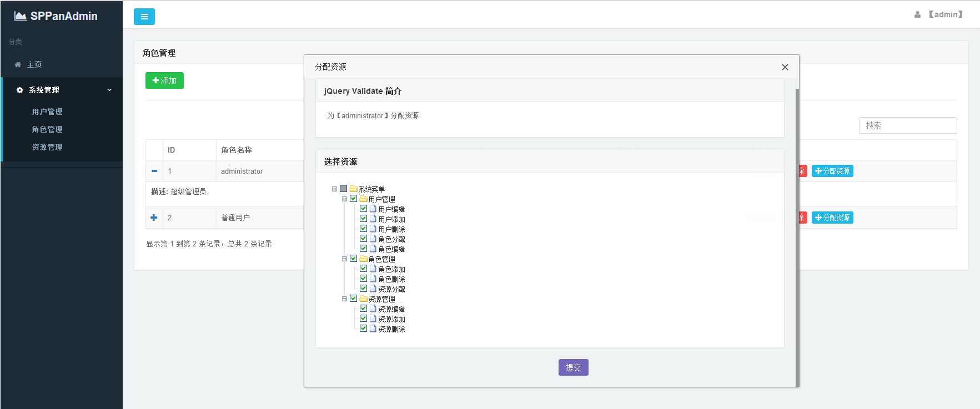980x409 pixels.
Task: Close the 分配资源 dialog
Action: click(x=785, y=67)
